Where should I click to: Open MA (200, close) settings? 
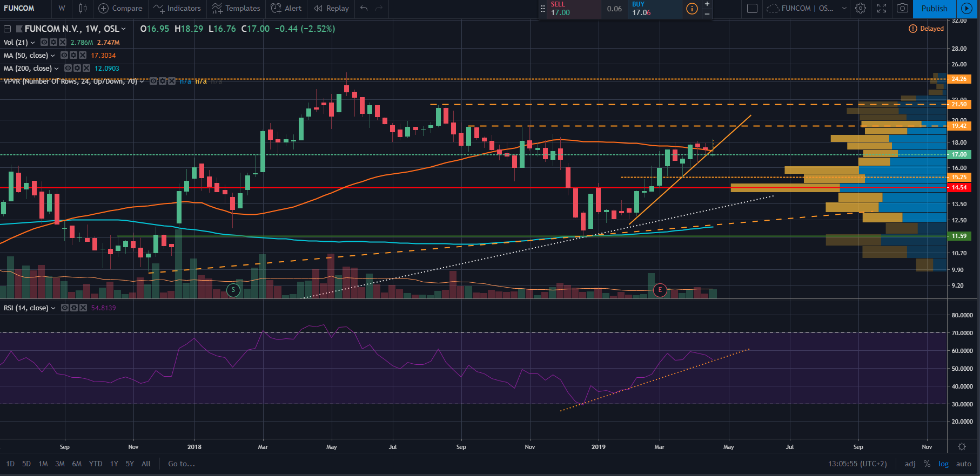pos(77,68)
